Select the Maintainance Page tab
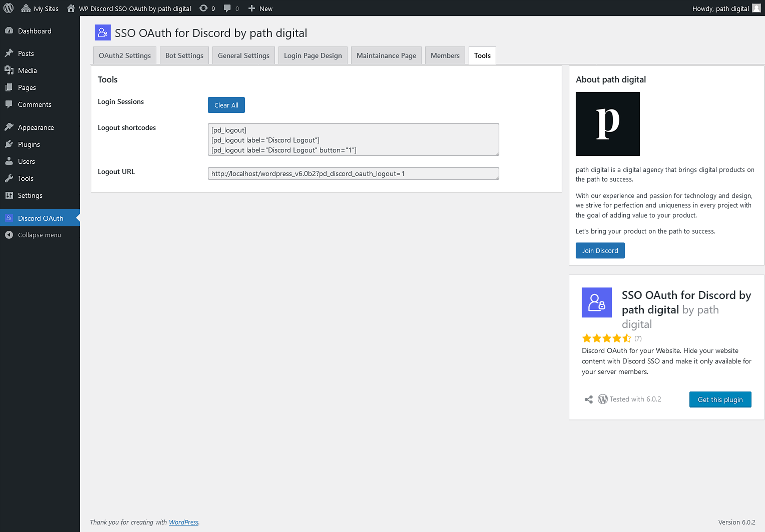 [386, 56]
